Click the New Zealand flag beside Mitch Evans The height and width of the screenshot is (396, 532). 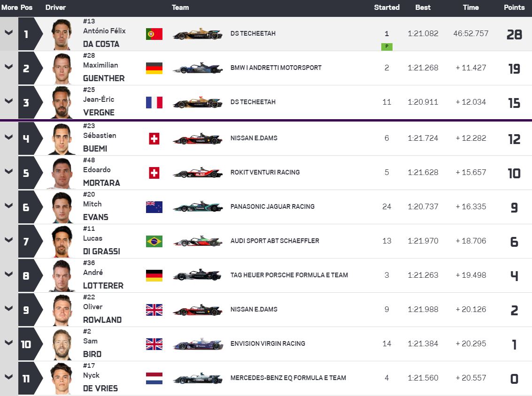tap(154, 207)
